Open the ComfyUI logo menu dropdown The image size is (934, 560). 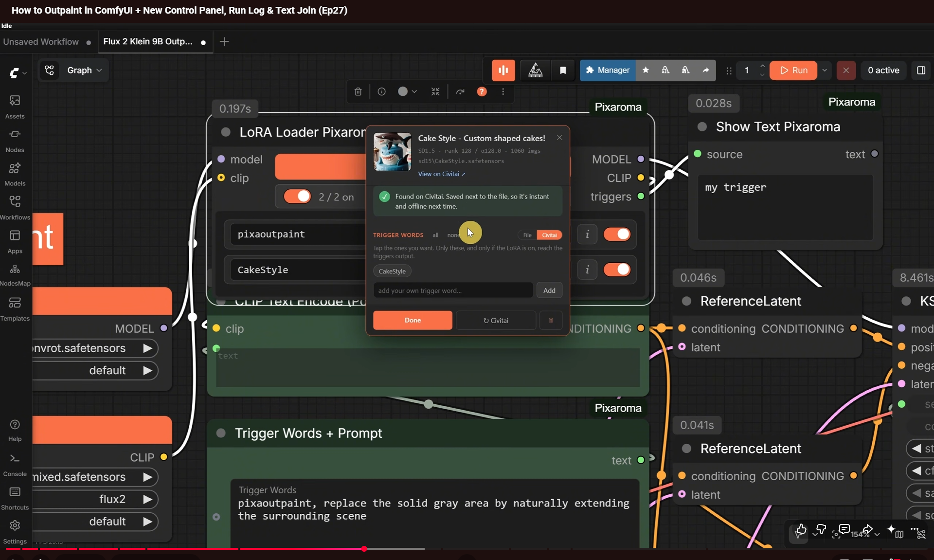[18, 73]
